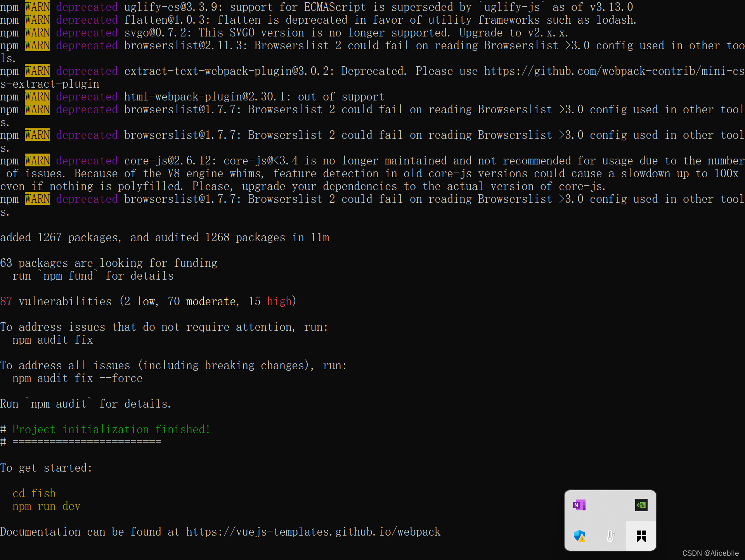Click the 'npm audit fix --force' line
Screen dimensions: 745x560
coord(77,378)
